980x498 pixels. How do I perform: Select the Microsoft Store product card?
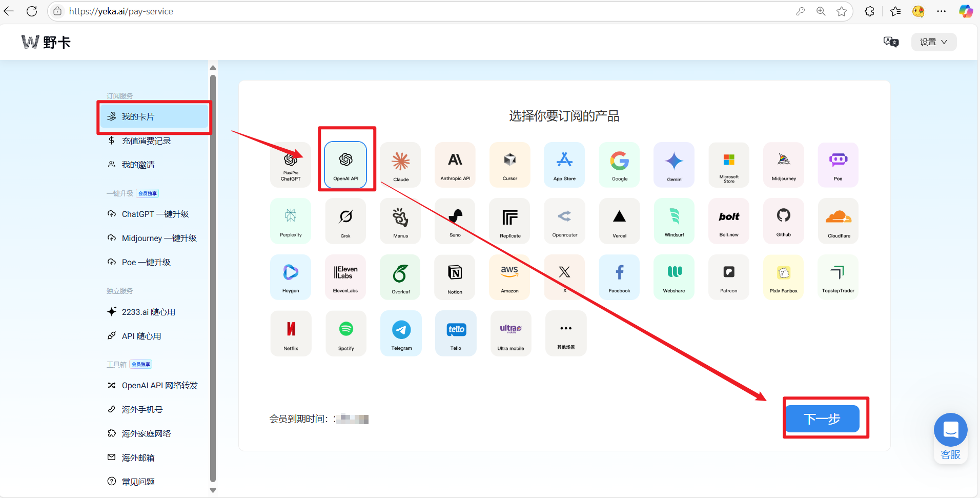click(x=729, y=165)
